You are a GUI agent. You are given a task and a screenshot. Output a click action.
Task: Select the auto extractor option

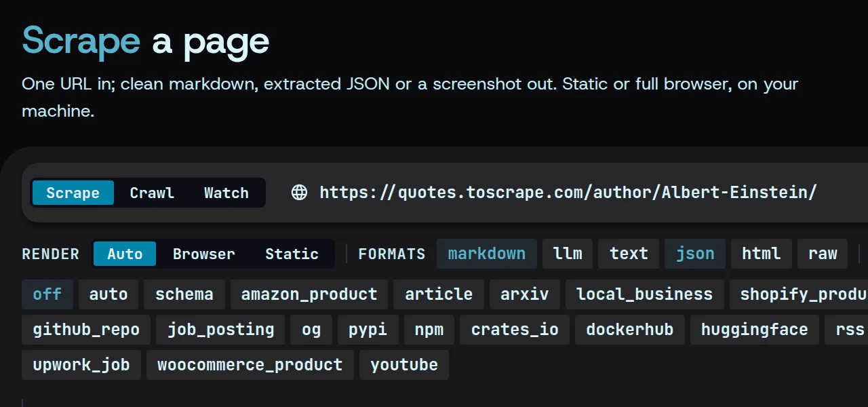pos(108,294)
